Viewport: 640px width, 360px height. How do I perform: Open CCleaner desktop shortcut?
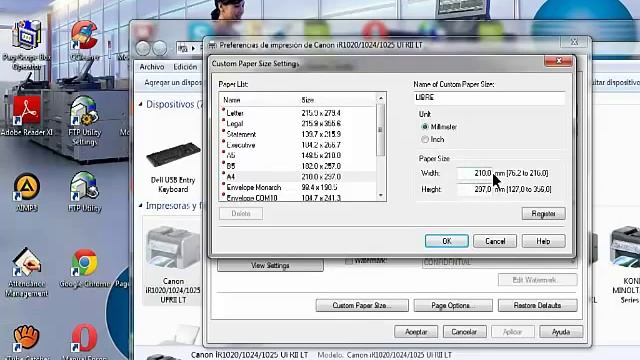tap(84, 41)
